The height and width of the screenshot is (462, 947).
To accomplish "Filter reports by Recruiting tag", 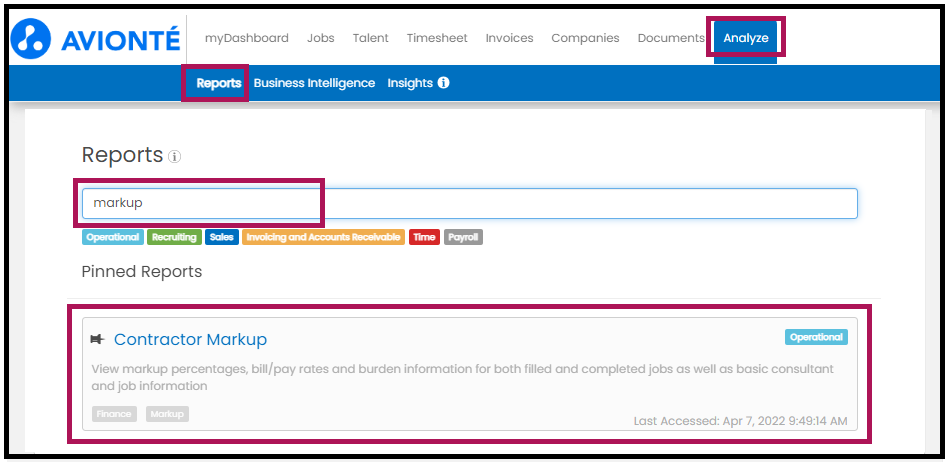I will point(174,237).
